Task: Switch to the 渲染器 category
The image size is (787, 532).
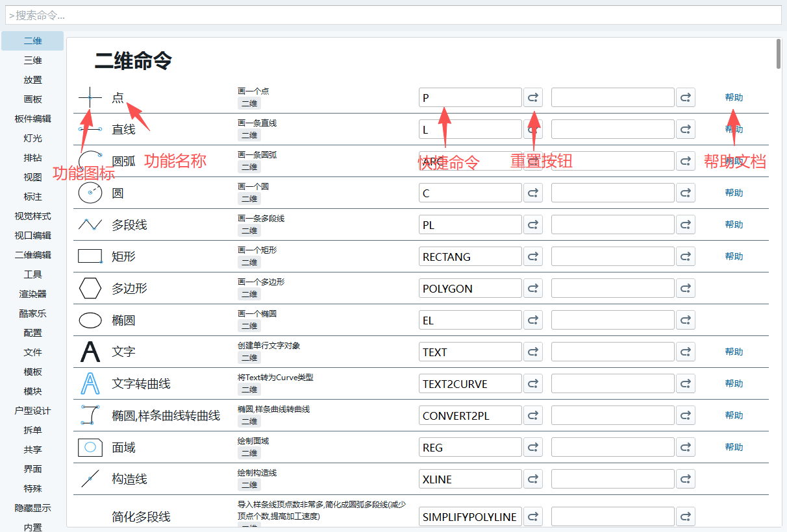Action: click(32, 294)
